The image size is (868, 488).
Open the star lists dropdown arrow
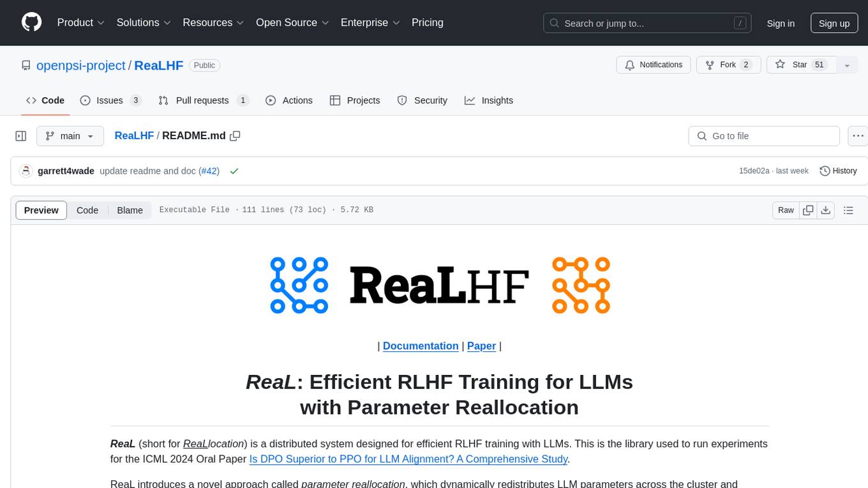tap(847, 65)
